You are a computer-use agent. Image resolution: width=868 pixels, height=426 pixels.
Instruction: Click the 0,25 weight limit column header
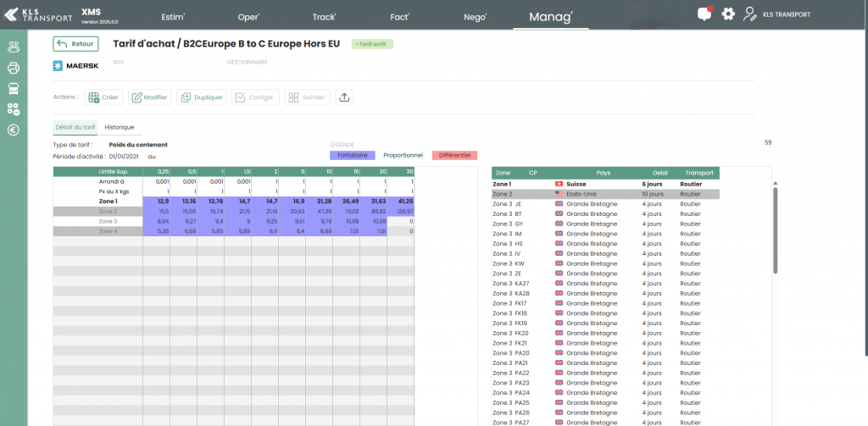coord(157,172)
